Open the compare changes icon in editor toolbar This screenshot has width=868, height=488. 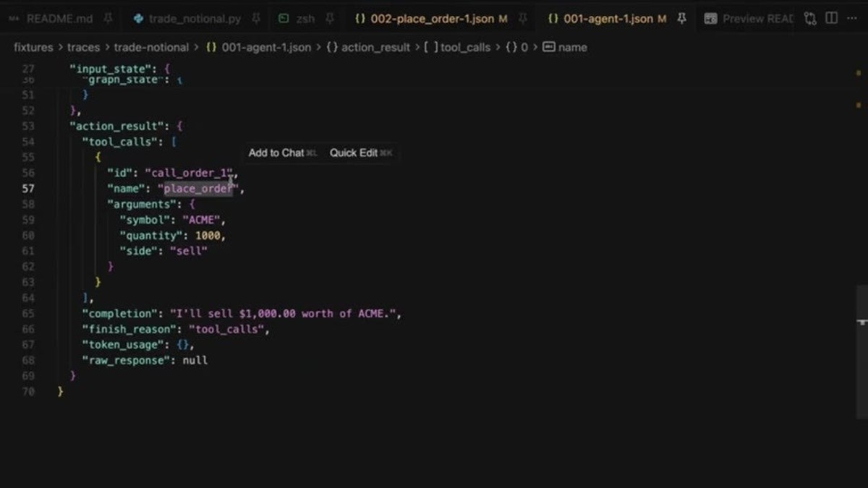click(810, 19)
